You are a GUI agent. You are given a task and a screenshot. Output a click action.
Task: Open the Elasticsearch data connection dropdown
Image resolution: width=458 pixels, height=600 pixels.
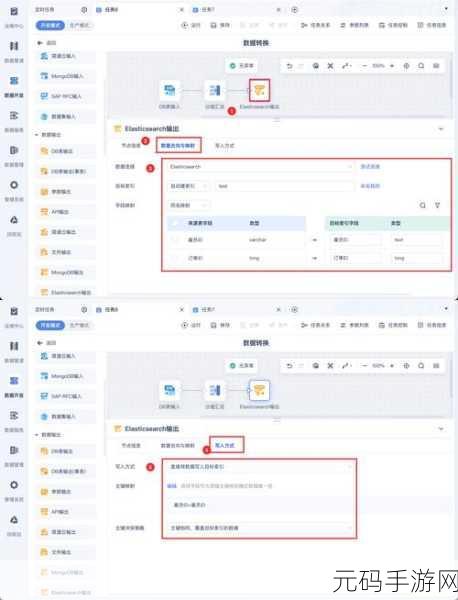(x=260, y=167)
